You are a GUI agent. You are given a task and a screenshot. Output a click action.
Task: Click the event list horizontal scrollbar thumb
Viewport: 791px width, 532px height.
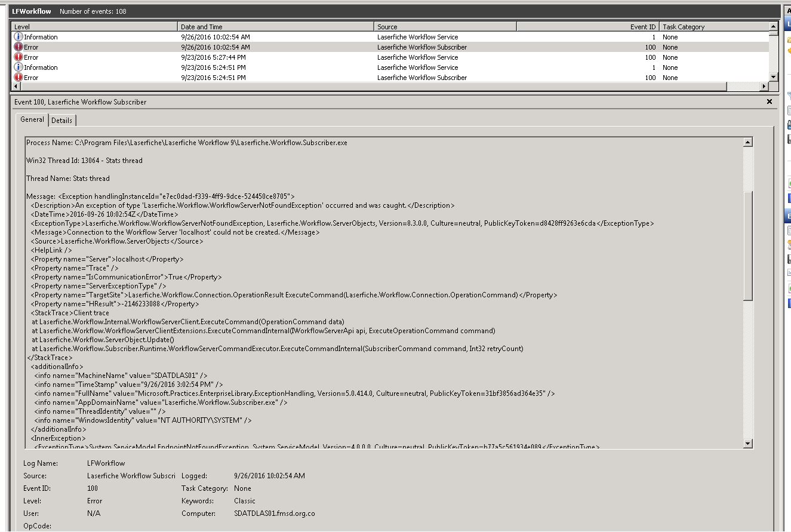(x=373, y=87)
